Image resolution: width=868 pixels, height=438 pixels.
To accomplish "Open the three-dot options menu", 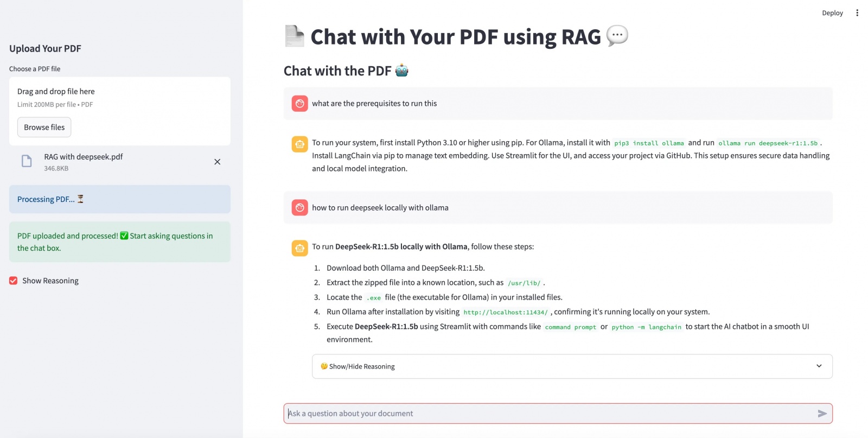I will (858, 12).
